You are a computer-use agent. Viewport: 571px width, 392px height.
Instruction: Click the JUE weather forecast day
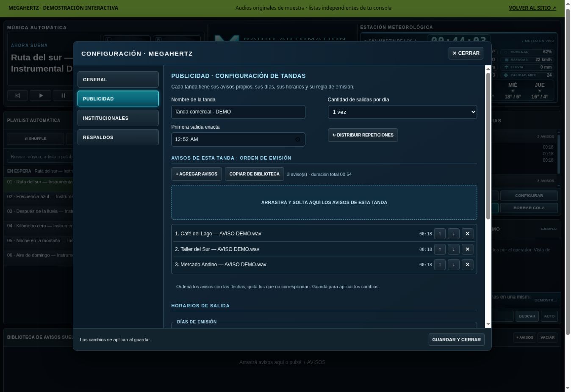coord(540,91)
